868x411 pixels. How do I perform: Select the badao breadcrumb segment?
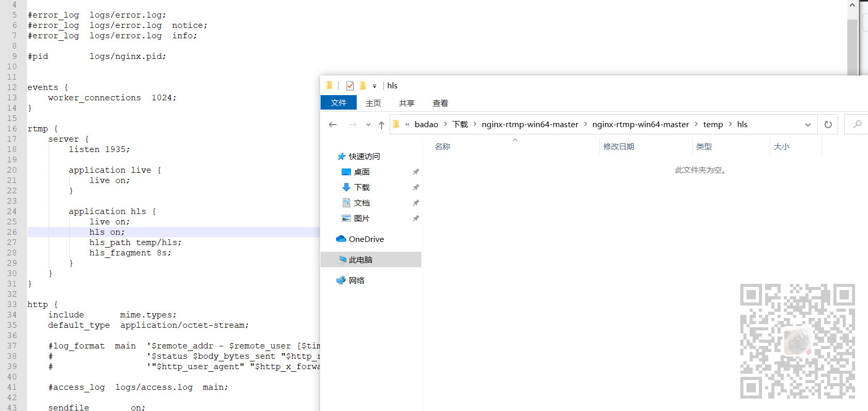[427, 125]
